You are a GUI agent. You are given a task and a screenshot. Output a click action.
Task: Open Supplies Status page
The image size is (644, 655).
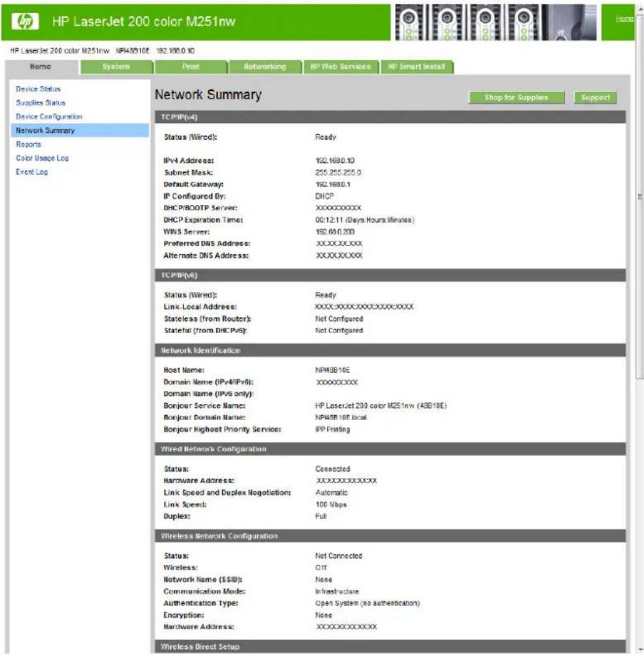click(x=40, y=103)
